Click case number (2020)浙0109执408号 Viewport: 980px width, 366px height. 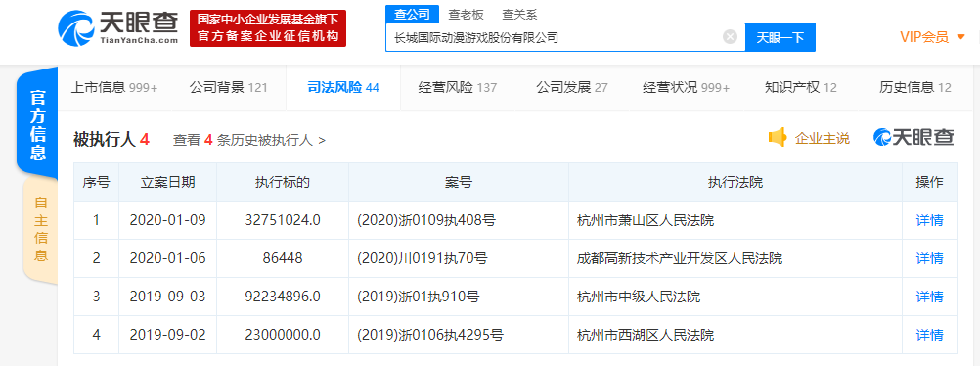coord(425,220)
